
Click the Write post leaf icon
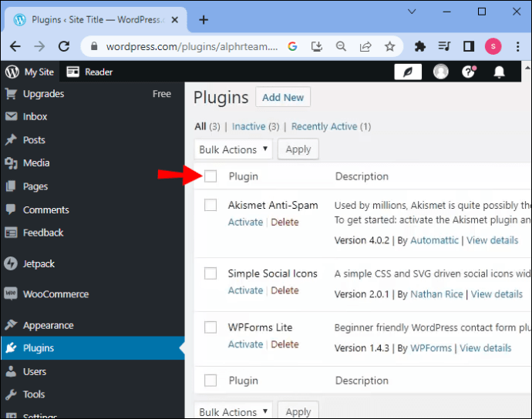point(408,72)
